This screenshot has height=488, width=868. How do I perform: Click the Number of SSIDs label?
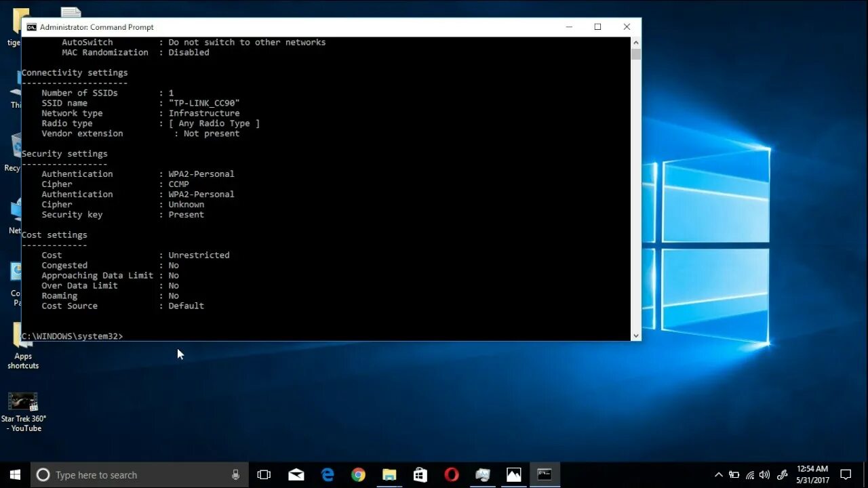point(79,93)
